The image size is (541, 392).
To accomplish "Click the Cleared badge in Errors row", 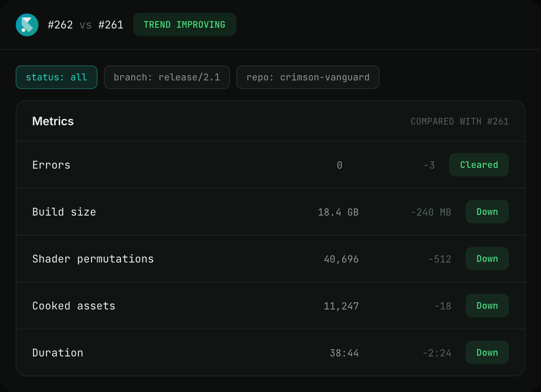I will tap(479, 165).
